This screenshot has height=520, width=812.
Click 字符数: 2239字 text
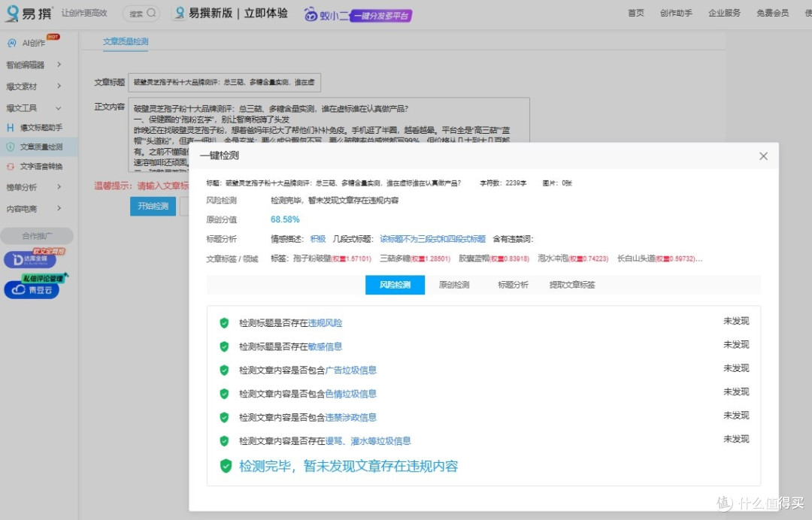(503, 183)
